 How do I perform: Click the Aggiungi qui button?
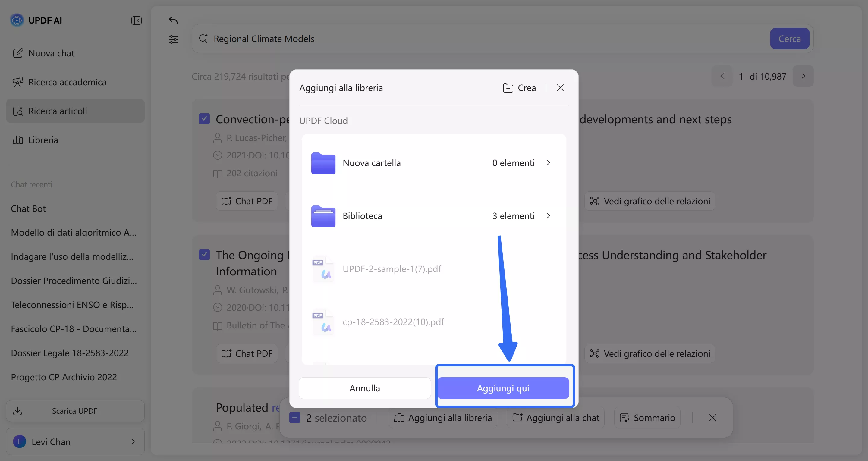tap(503, 388)
